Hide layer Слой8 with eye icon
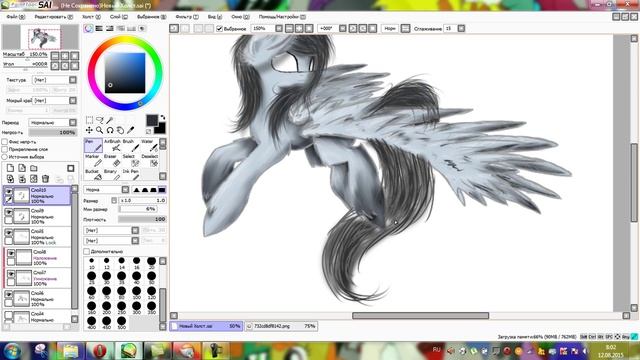640x360 pixels. pos(11,253)
